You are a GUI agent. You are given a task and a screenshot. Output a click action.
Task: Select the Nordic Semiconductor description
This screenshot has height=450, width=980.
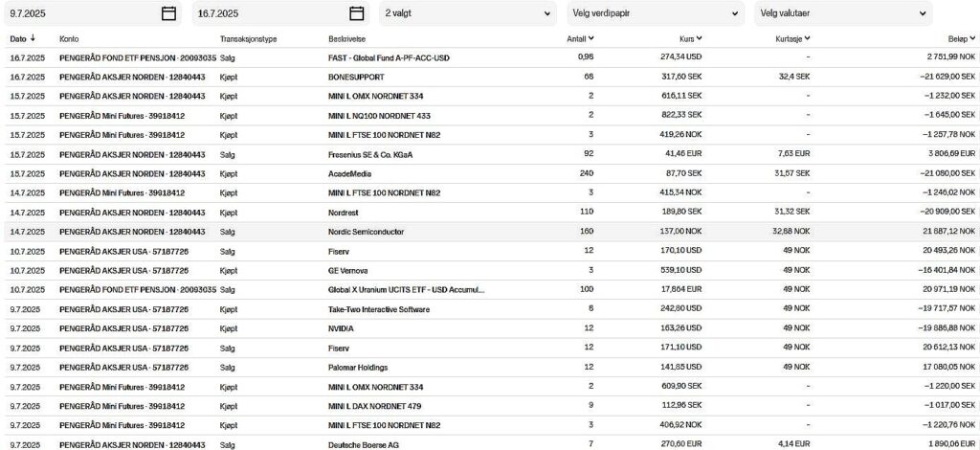367,232
